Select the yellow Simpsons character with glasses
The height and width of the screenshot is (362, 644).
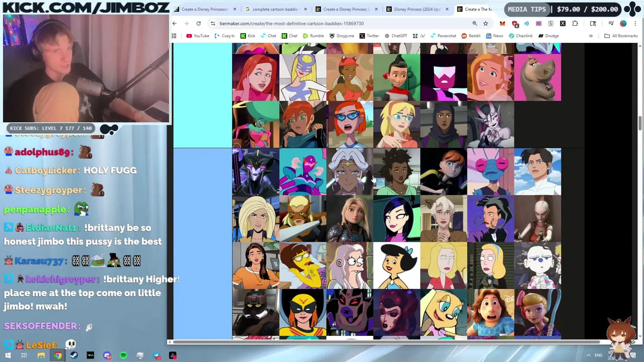tap(303, 266)
